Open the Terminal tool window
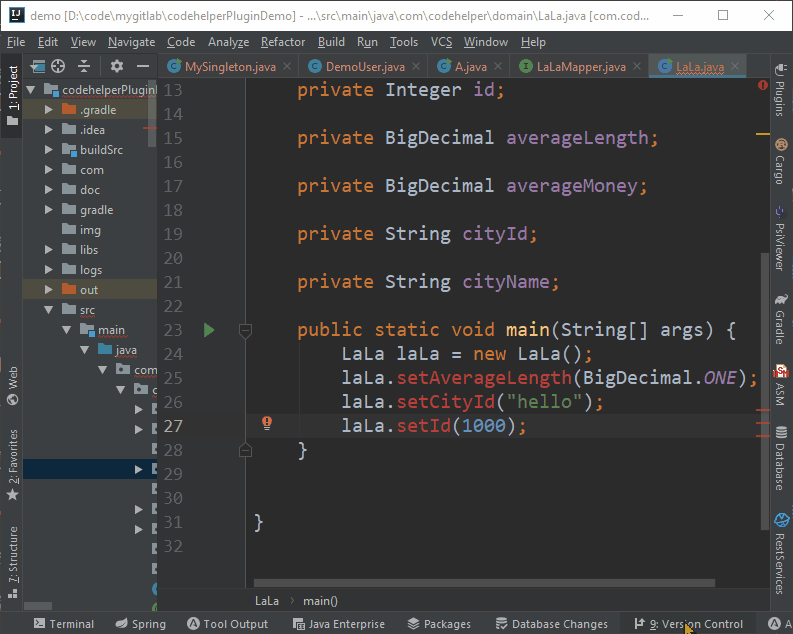Screen dimensions: 793x634 [64, 624]
